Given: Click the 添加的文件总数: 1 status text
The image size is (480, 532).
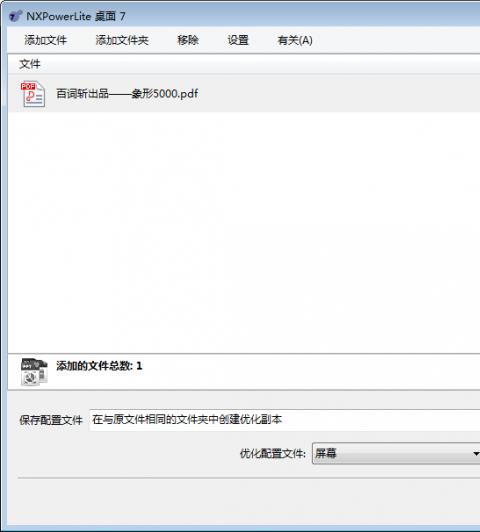Looking at the screenshot, I should click(x=99, y=366).
